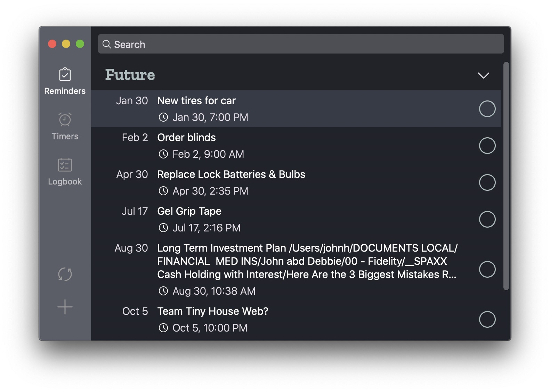Click the Apr 30, 2:35 PM due time
Viewport: 550px width, 392px height.
[x=210, y=191]
